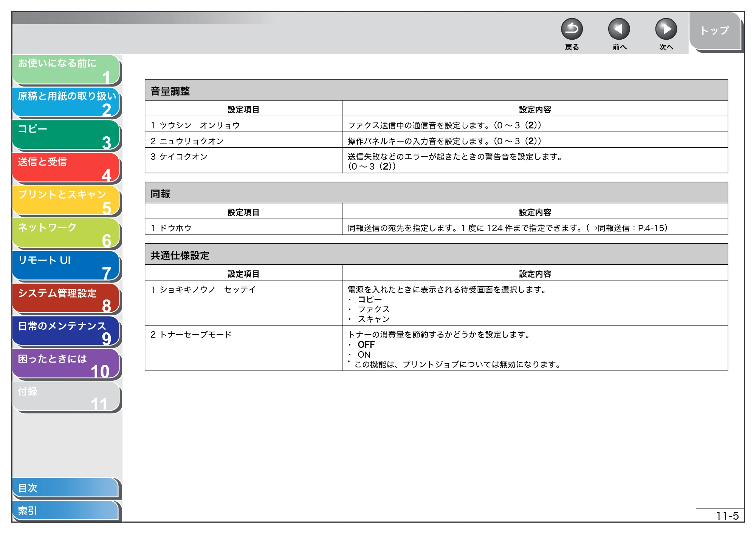Select chapter 6 ネットワーク tab
Screen dimensions: 756x534
(x=66, y=233)
